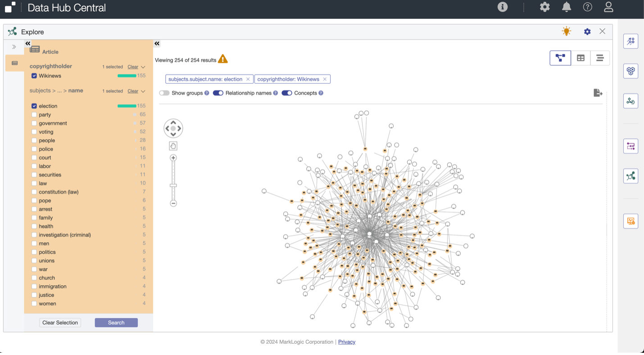Click the Search button

pyautogui.click(x=116, y=323)
